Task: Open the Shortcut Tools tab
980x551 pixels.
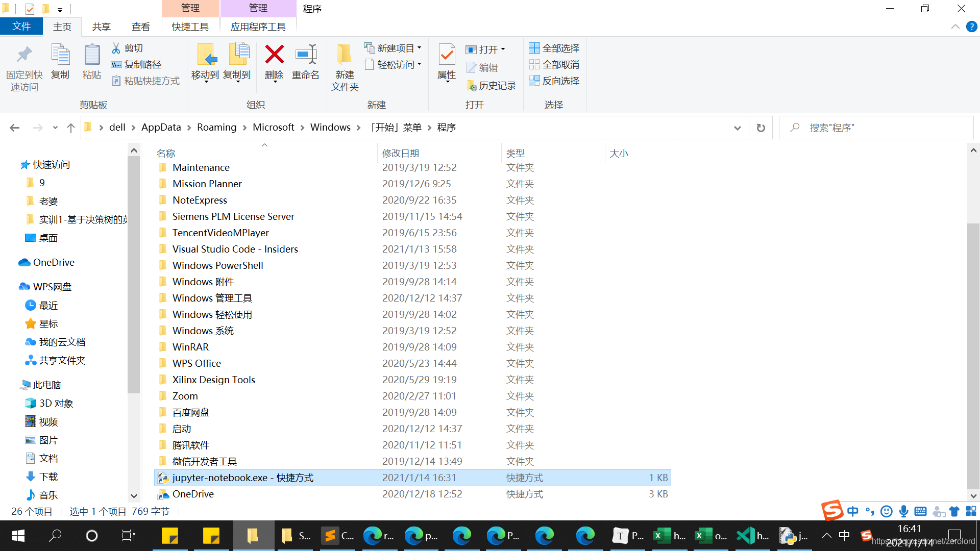Action: click(x=190, y=27)
